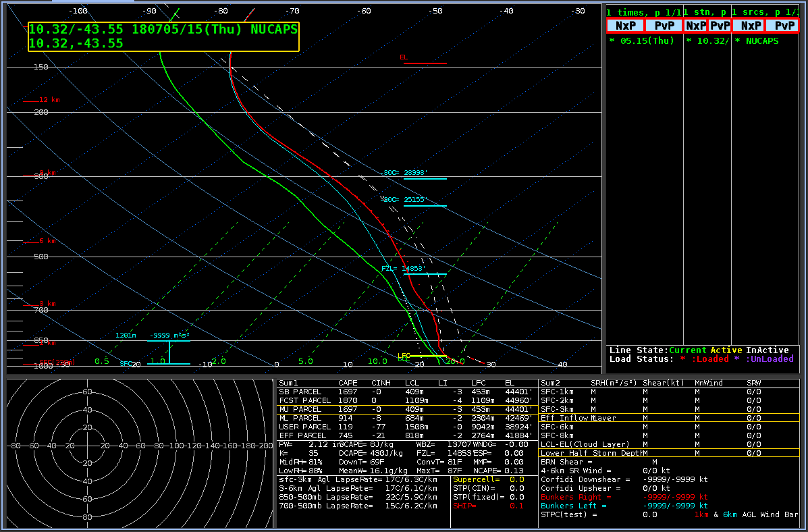Click the CAPE column header
This screenshot has width=808, height=532.
tap(348, 383)
